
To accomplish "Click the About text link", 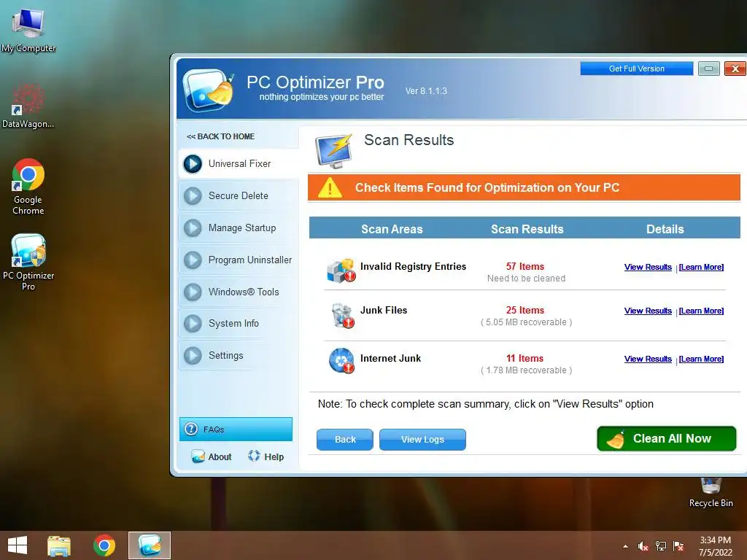I will [220, 457].
